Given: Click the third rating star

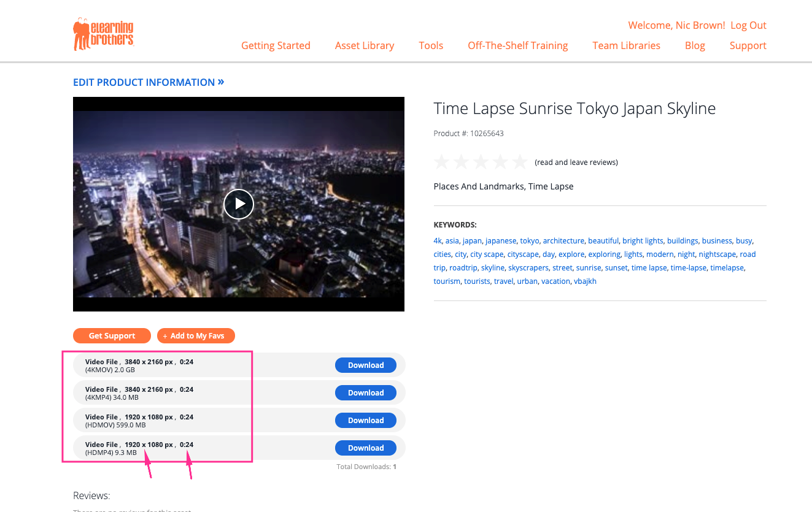Looking at the screenshot, I should pyautogui.click(x=481, y=162).
